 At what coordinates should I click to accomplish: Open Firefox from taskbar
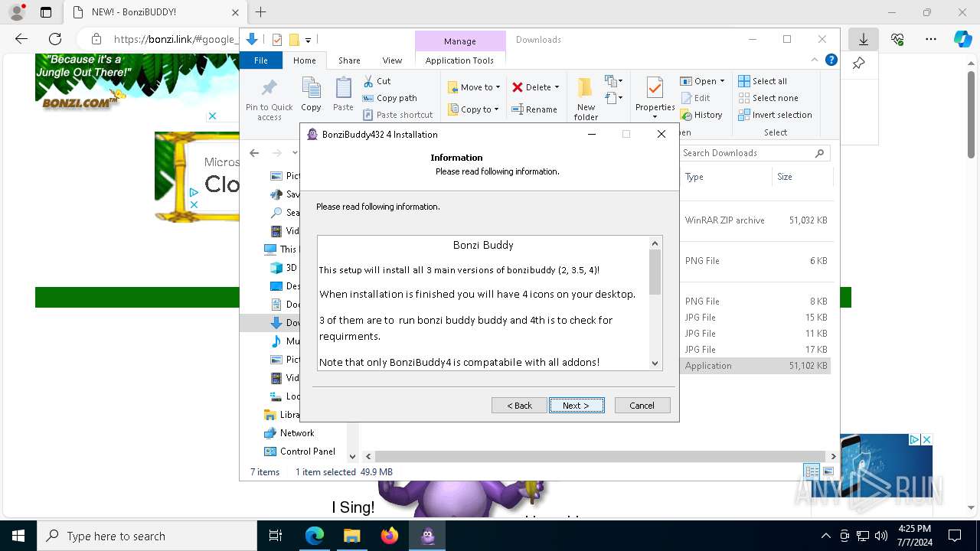[390, 536]
